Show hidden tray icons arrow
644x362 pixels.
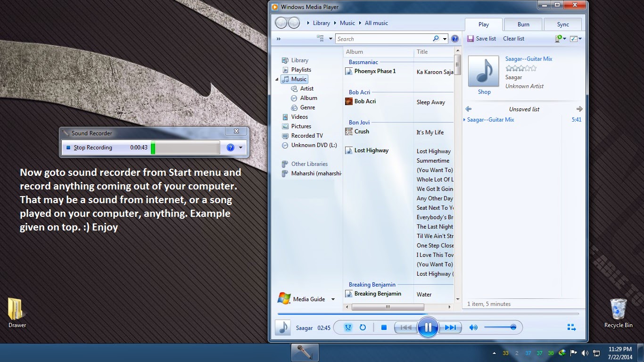tap(494, 353)
